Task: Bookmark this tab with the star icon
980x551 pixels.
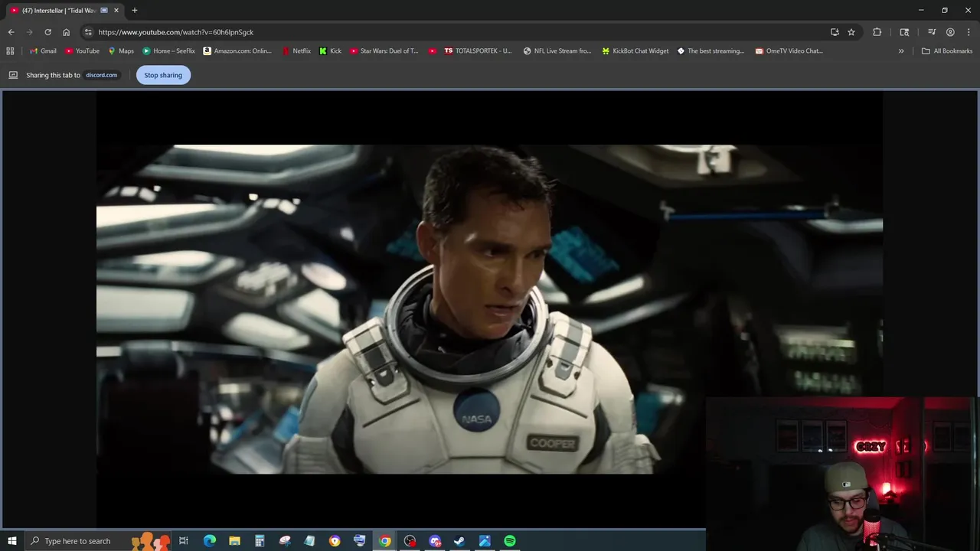Action: click(x=851, y=32)
